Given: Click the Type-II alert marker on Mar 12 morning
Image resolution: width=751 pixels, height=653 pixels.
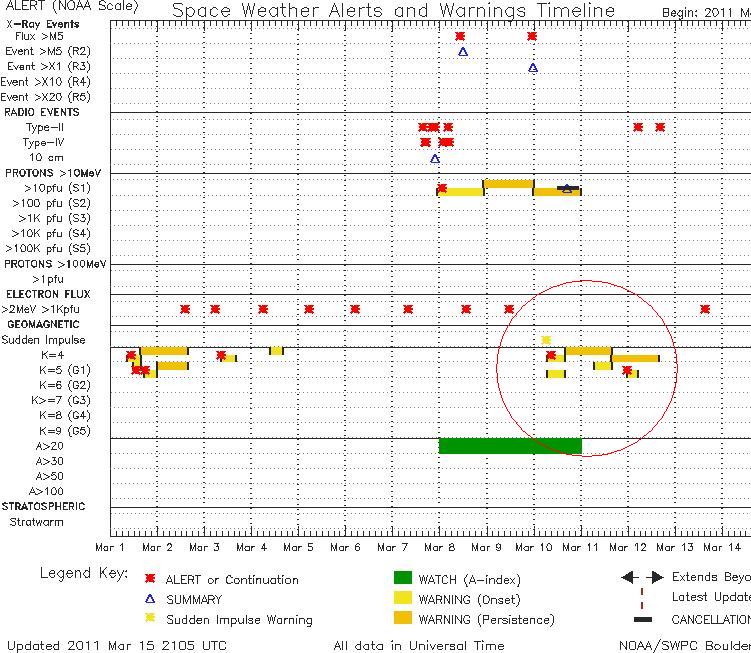Looking at the screenshot, I should click(x=638, y=127).
